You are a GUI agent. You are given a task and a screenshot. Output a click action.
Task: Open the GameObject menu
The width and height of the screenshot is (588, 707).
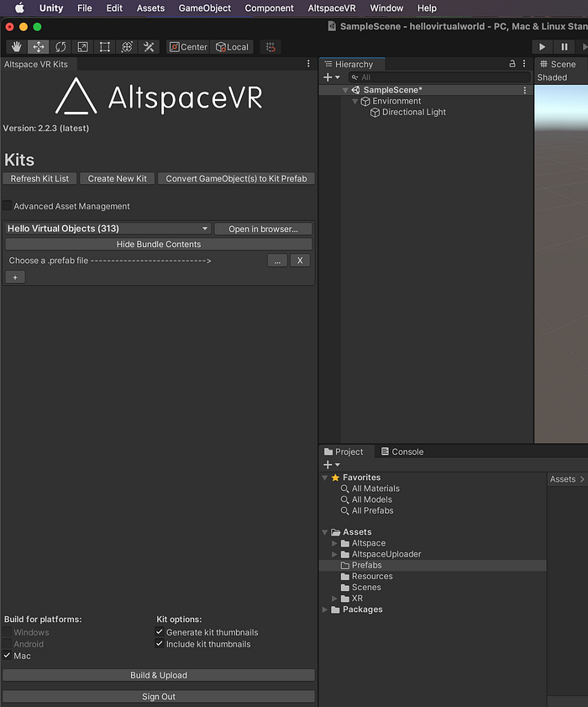[x=205, y=8]
